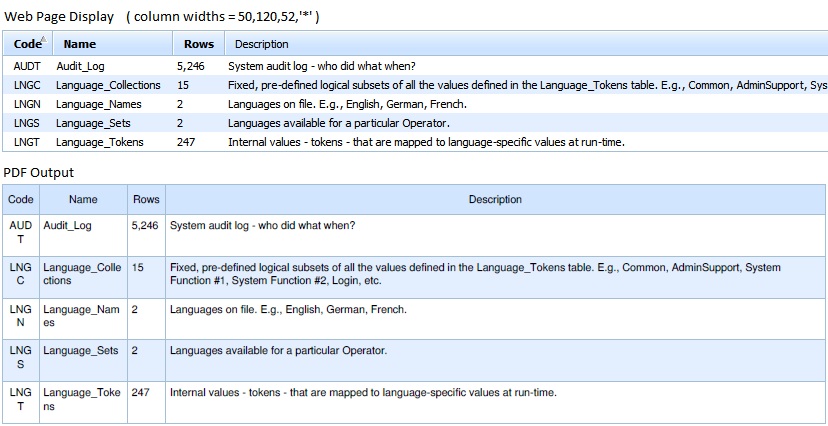Click the PDF Output Code header cell
828x426 pixels.
(21, 199)
